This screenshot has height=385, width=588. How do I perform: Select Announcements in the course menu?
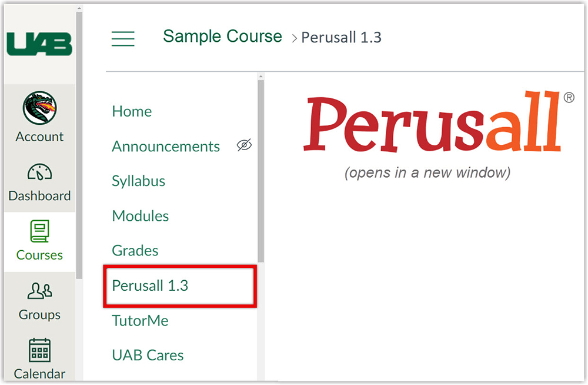tap(166, 147)
